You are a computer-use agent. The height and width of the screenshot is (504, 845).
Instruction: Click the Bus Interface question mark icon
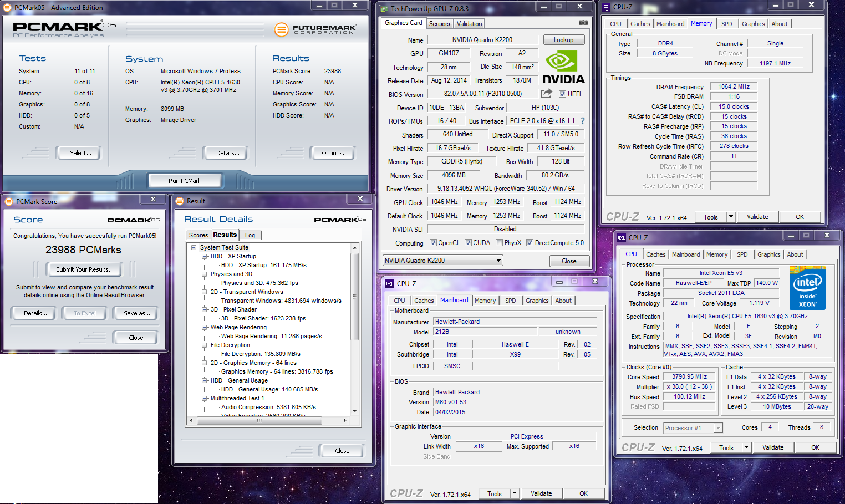click(x=583, y=121)
